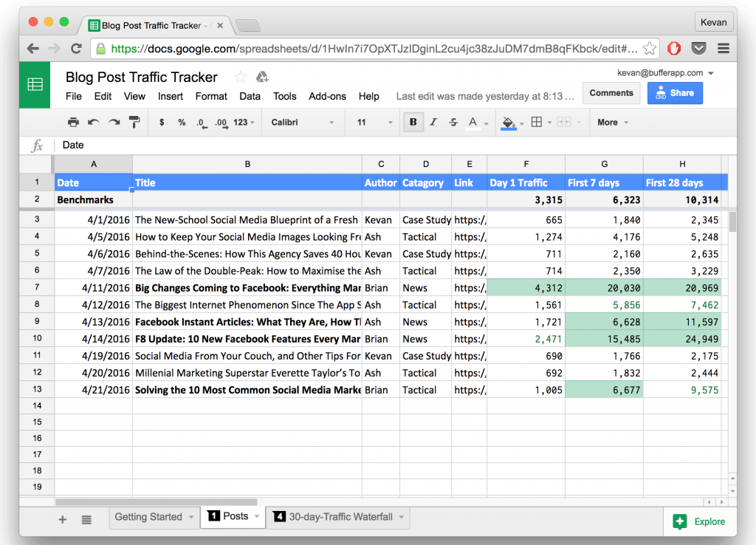Toggle Bold formatting
The width and height of the screenshot is (756, 545).
[x=413, y=122]
